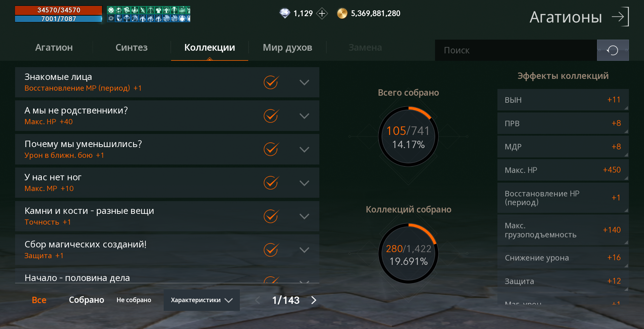Expand the А мы не родственники? collection
The height and width of the screenshot is (329, 644).
(x=304, y=116)
